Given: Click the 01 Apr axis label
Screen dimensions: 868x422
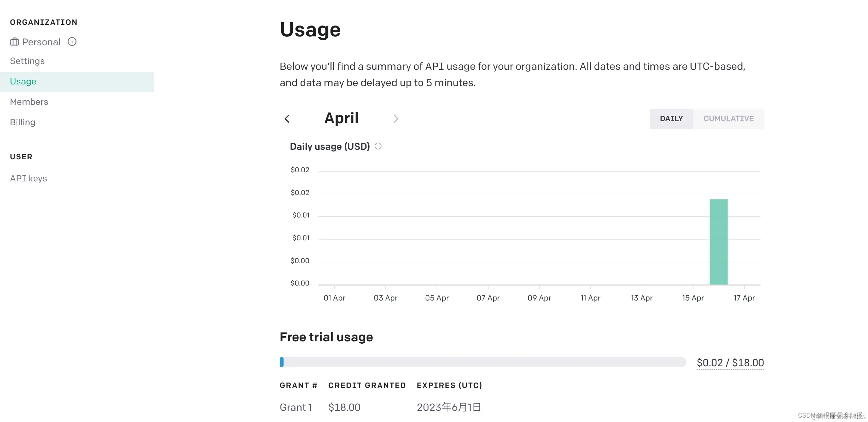Looking at the screenshot, I should [334, 298].
